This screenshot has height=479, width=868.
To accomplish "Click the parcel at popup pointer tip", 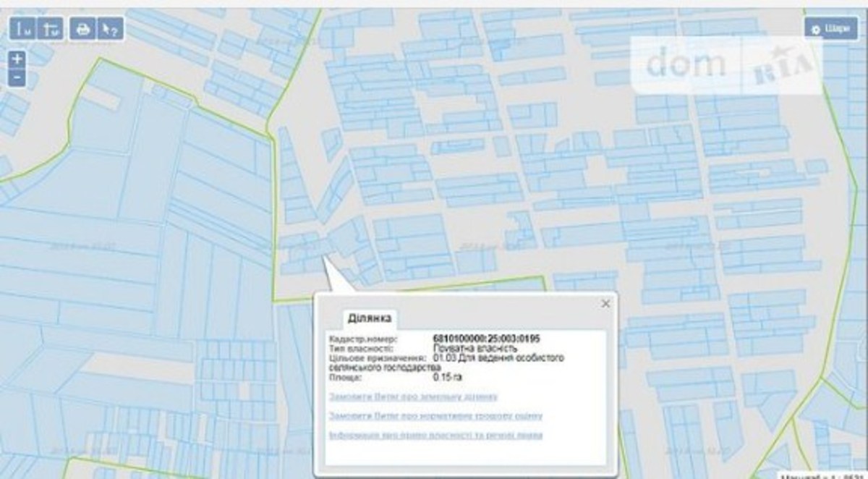I will (322, 255).
